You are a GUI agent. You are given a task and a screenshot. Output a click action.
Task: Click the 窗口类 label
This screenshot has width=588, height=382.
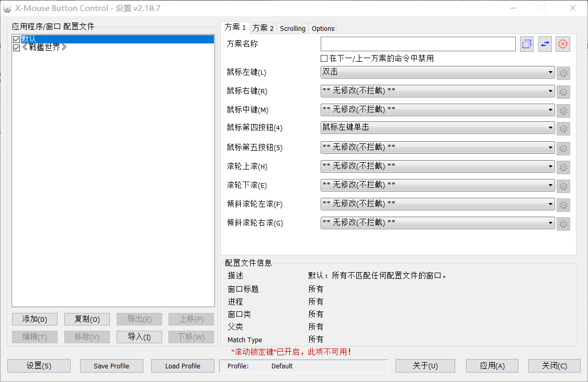coord(239,314)
